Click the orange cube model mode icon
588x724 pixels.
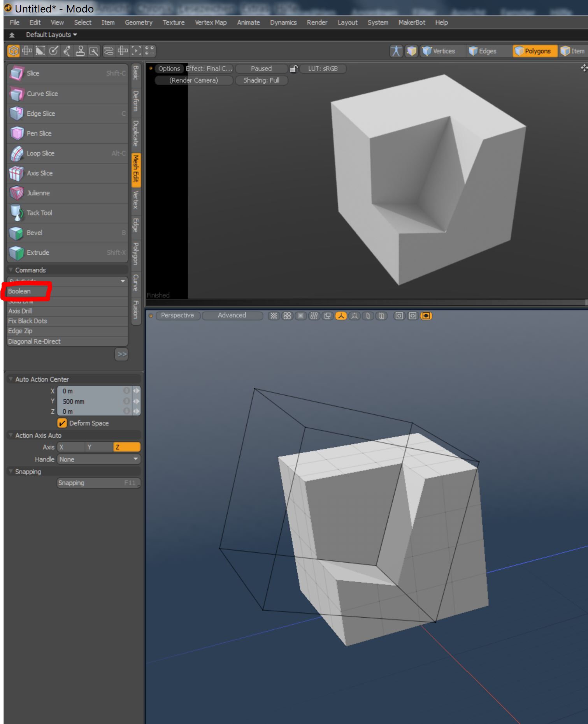(14, 51)
